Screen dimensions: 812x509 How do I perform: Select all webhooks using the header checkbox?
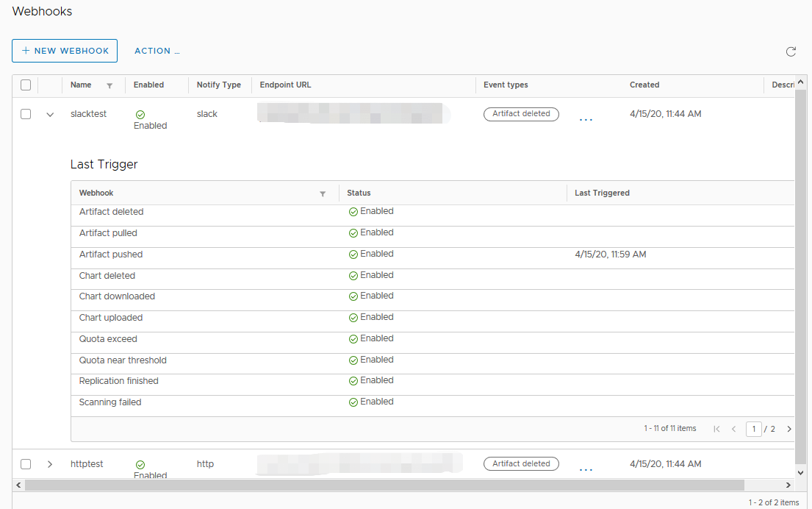[x=26, y=85]
